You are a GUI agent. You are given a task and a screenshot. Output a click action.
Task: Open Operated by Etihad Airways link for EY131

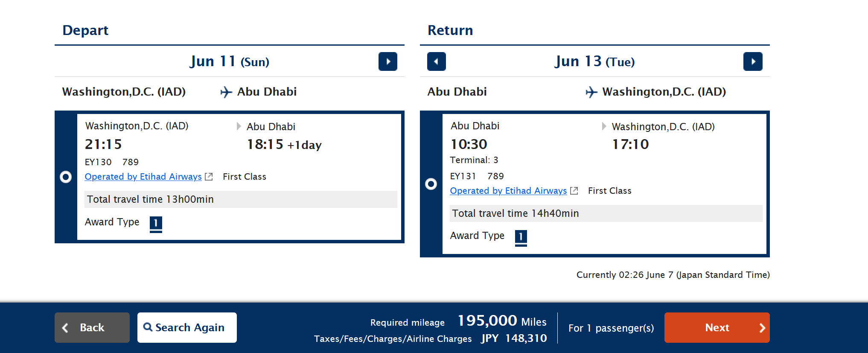point(508,191)
